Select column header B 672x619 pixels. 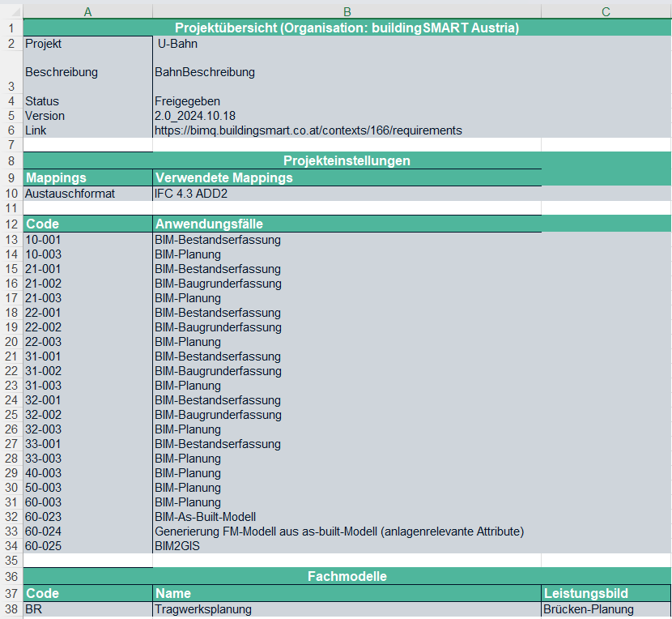[x=347, y=10]
